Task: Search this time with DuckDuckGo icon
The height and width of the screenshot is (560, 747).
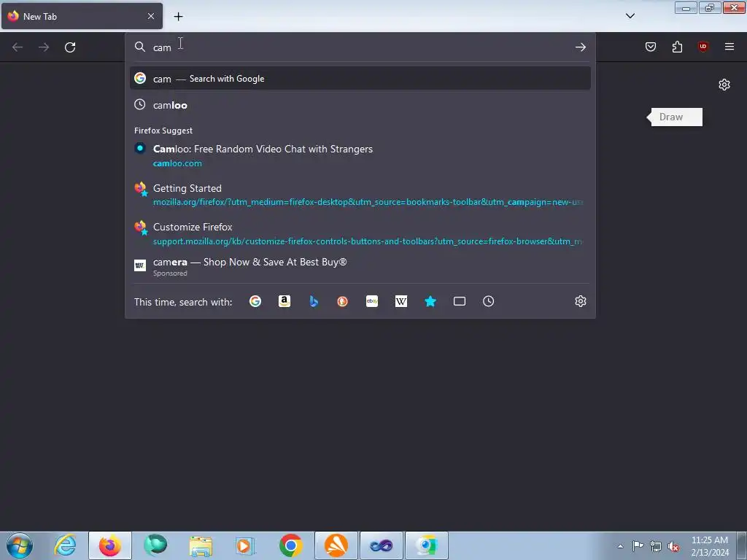Action: pyautogui.click(x=343, y=301)
